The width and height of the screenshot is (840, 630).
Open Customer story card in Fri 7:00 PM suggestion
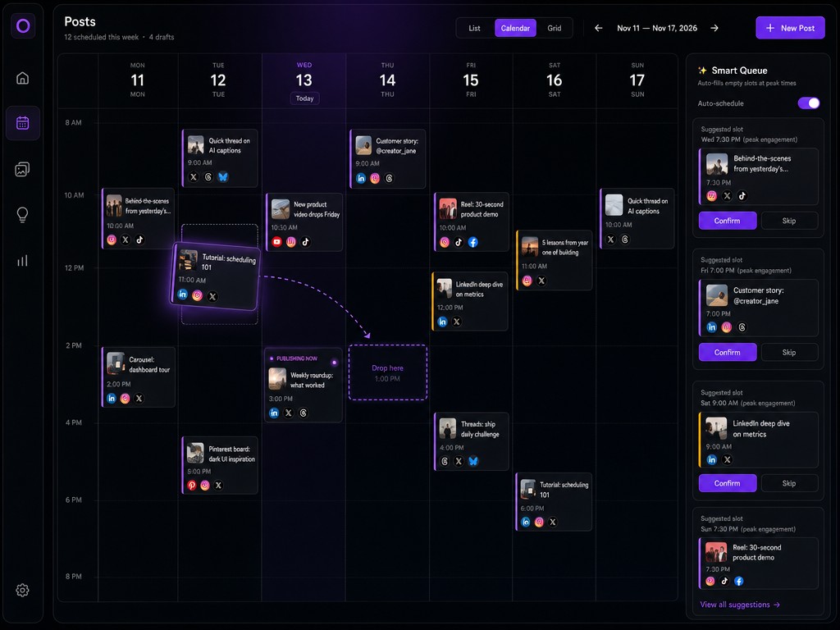pyautogui.click(x=759, y=308)
